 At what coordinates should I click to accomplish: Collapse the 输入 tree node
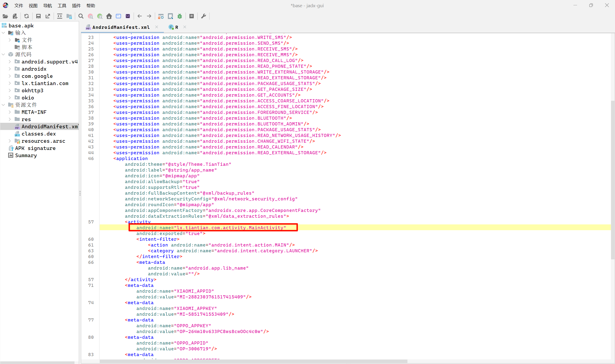point(3,33)
